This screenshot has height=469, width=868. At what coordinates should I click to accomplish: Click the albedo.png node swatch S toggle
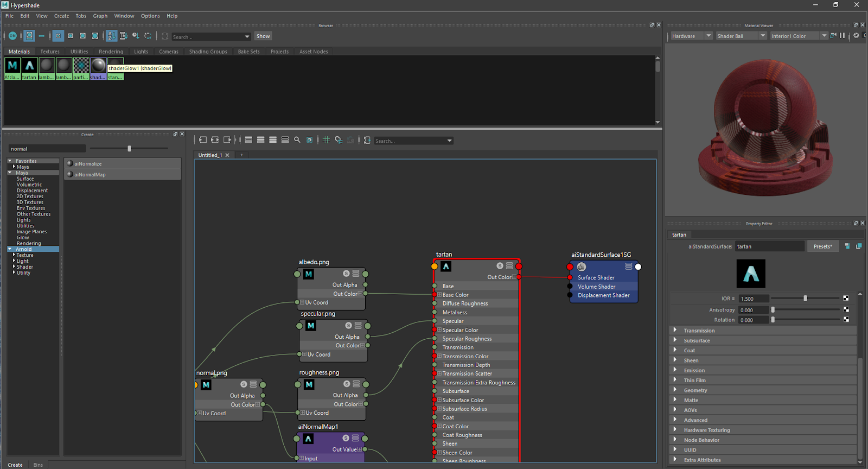[346, 274]
